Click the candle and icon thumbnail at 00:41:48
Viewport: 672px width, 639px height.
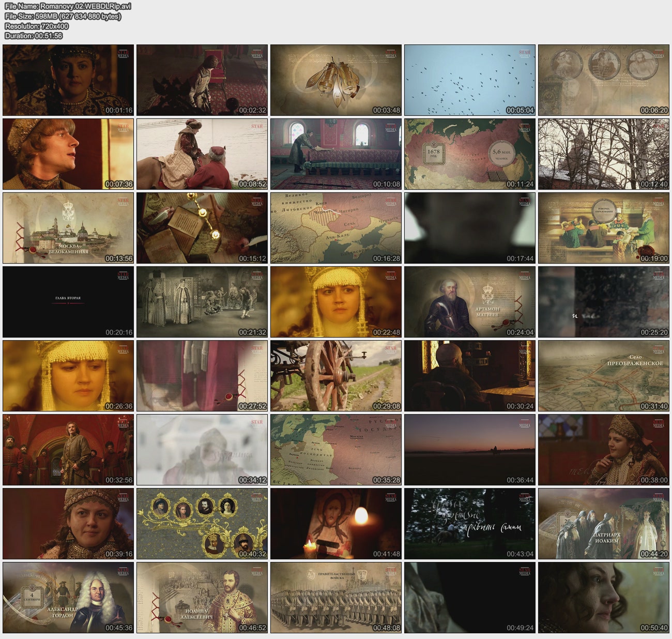point(336,524)
